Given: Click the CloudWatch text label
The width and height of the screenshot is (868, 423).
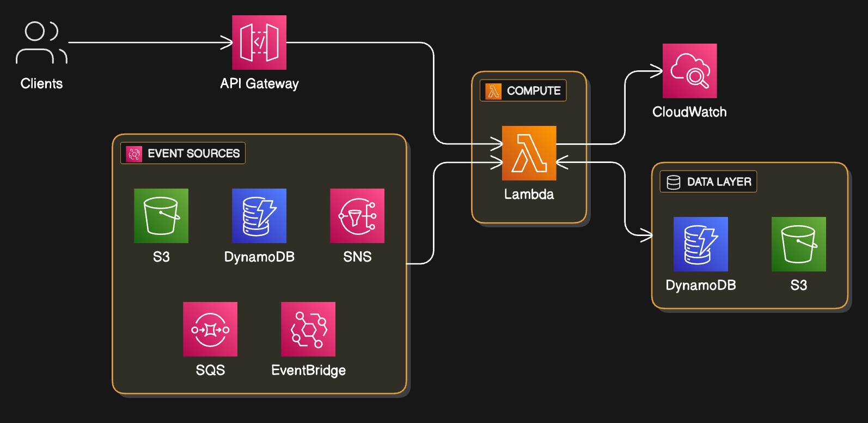Looking at the screenshot, I should pos(689,112).
